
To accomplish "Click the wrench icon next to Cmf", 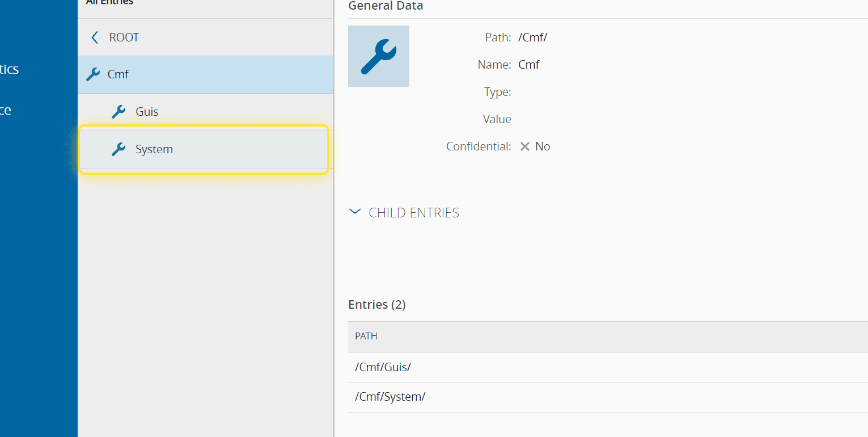I will point(92,74).
